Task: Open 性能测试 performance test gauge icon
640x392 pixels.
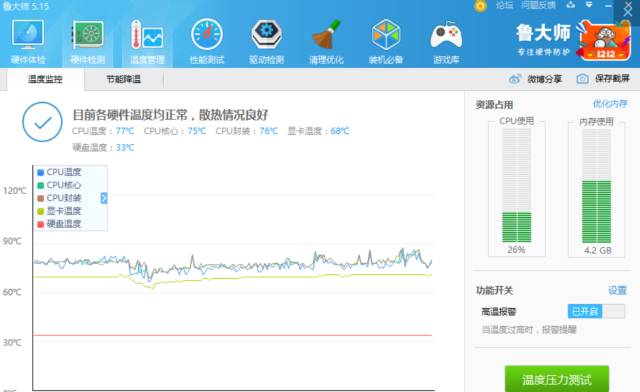Action: (x=207, y=41)
